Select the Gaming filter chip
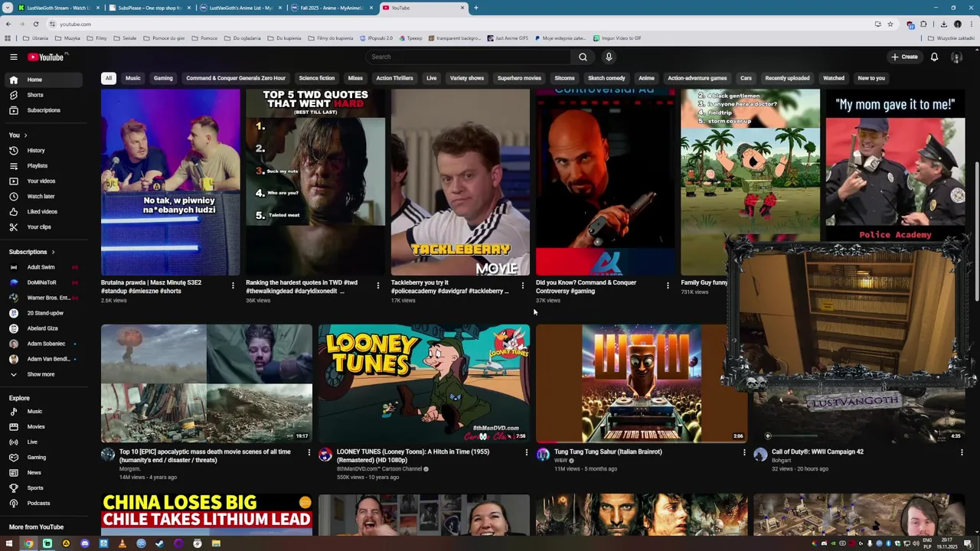Screen dimensions: 980x551 (163, 78)
